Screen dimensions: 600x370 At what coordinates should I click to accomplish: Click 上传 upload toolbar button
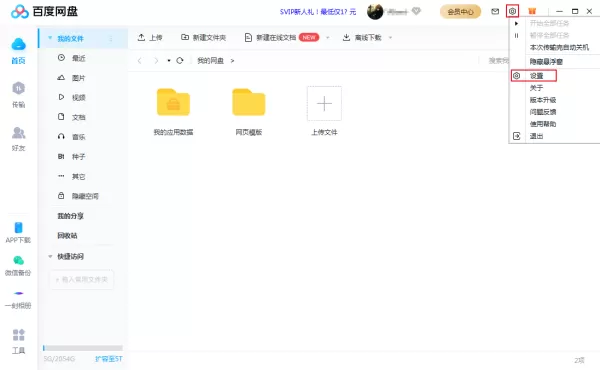click(x=150, y=37)
